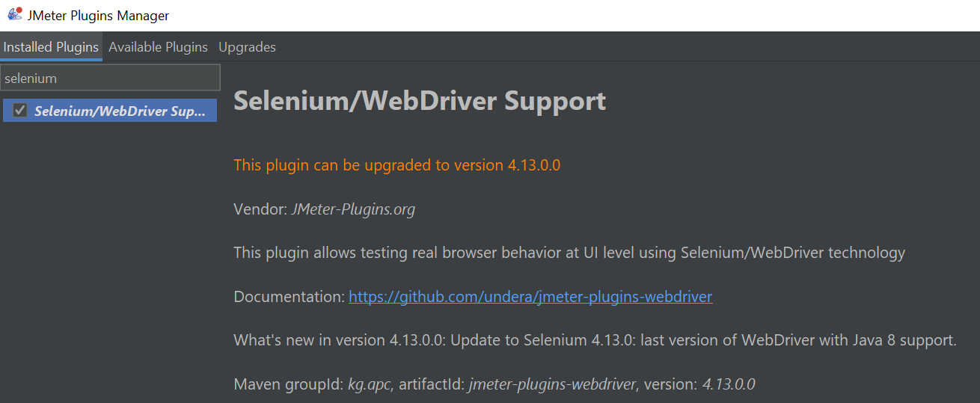
Task: Open the Available Plugins tab
Action: tap(158, 47)
